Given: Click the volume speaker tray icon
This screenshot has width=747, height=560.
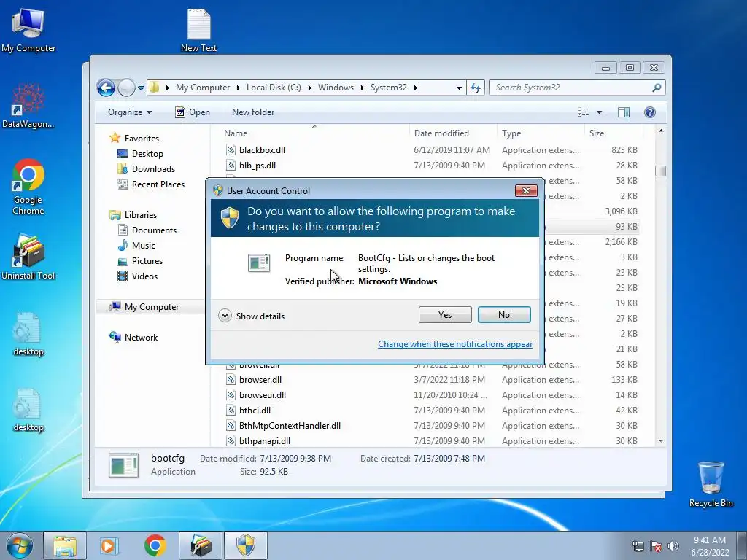Looking at the screenshot, I should click(673, 546).
